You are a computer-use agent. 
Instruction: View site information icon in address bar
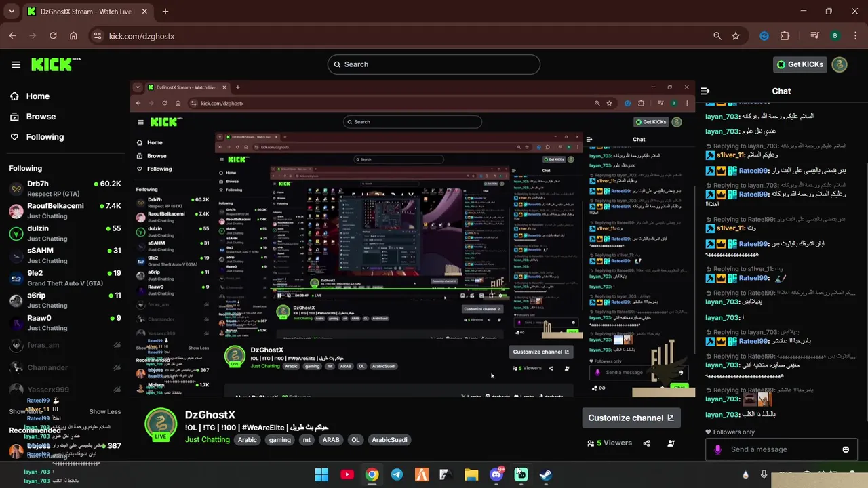coord(97,36)
